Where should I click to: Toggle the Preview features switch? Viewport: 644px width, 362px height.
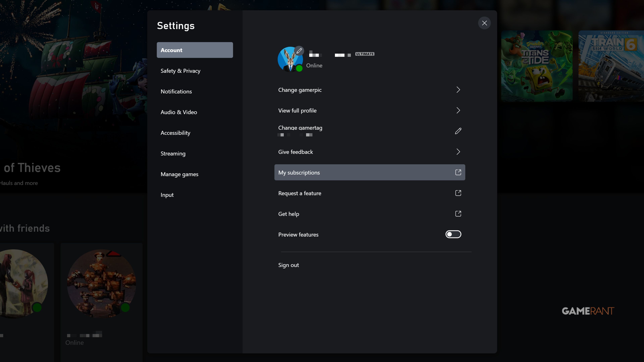pos(453,234)
